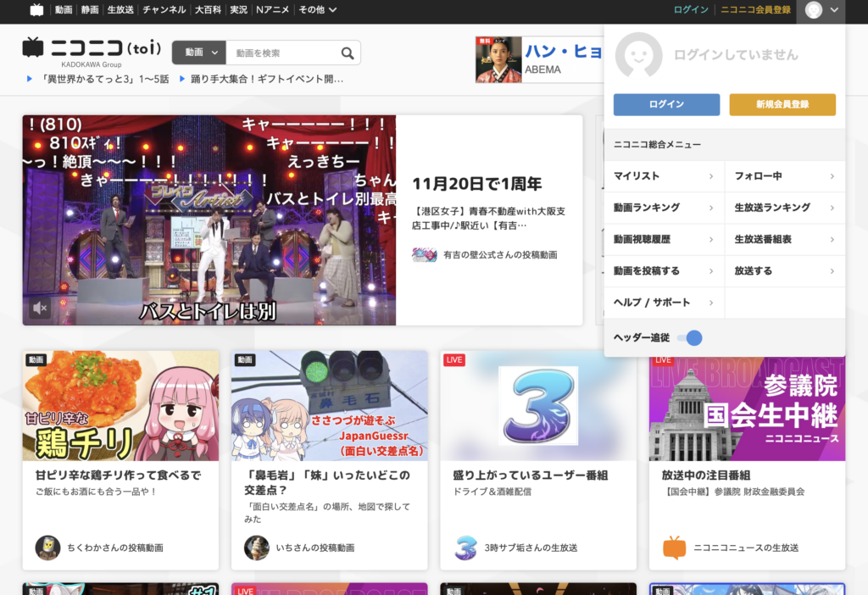Click the yellow 新規会員登録 button
Image resolution: width=868 pixels, height=595 pixels.
[782, 104]
